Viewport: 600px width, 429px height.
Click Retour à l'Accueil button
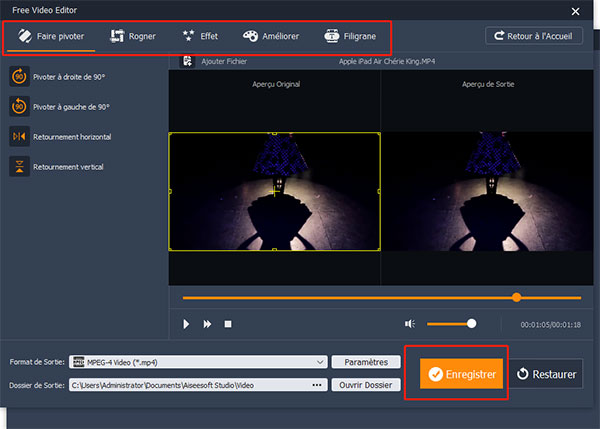pos(535,36)
